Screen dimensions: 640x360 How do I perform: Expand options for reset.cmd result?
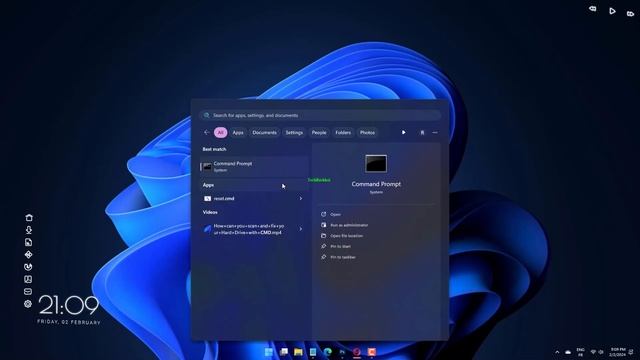(301, 198)
